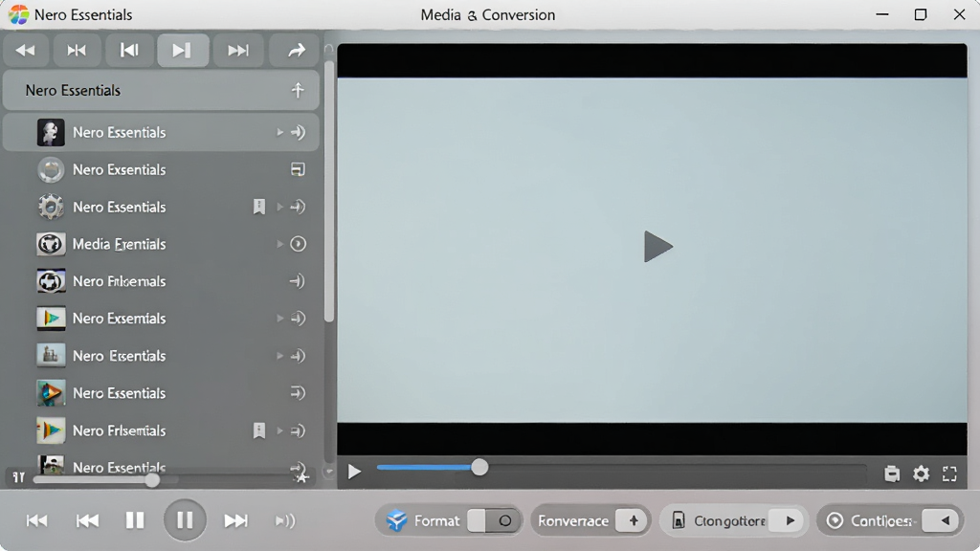Click the share arrow icon in top toolbar
The width and height of the screenshot is (980, 551).
click(297, 51)
